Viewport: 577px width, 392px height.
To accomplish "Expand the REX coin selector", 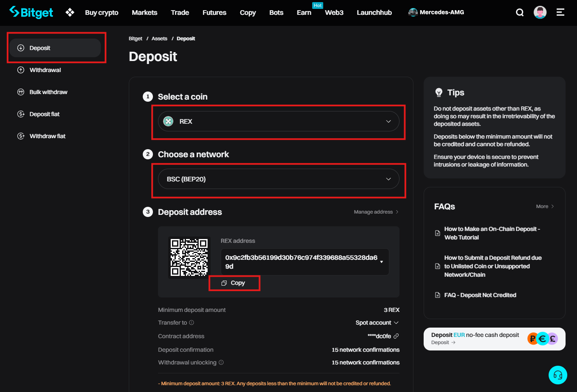I will coord(278,121).
